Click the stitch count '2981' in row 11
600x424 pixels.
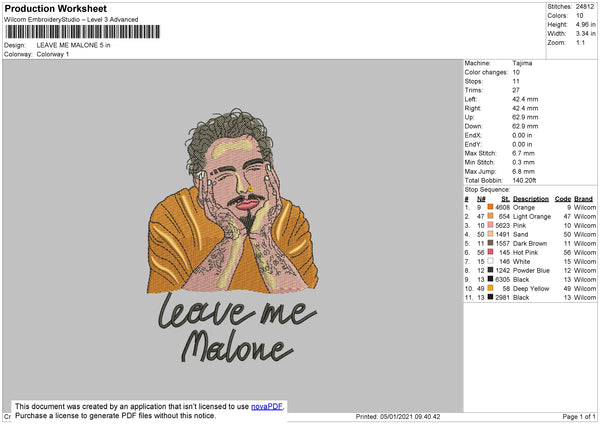click(502, 297)
